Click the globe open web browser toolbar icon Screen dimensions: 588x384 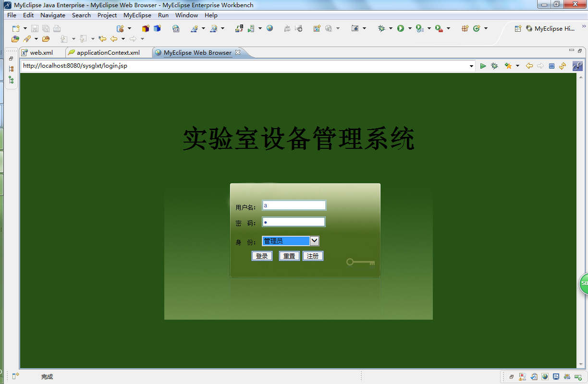point(270,29)
